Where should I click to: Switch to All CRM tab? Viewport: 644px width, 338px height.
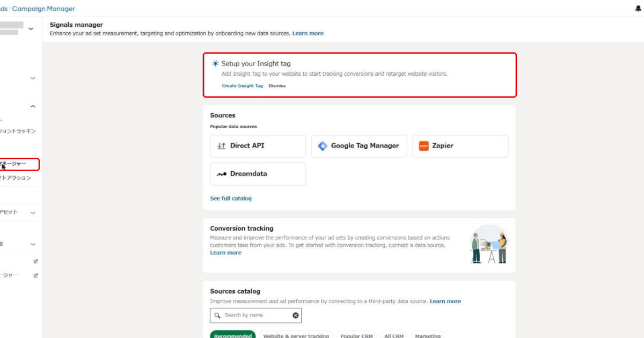pos(394,336)
